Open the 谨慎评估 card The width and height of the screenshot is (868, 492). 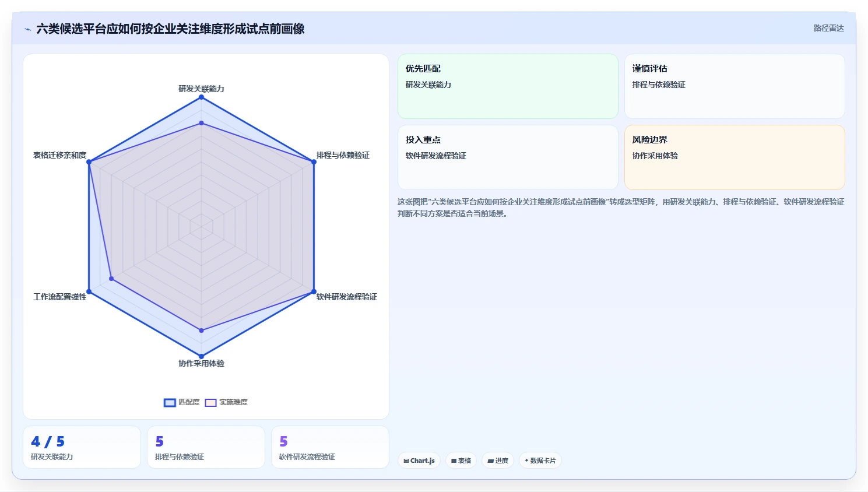735,86
